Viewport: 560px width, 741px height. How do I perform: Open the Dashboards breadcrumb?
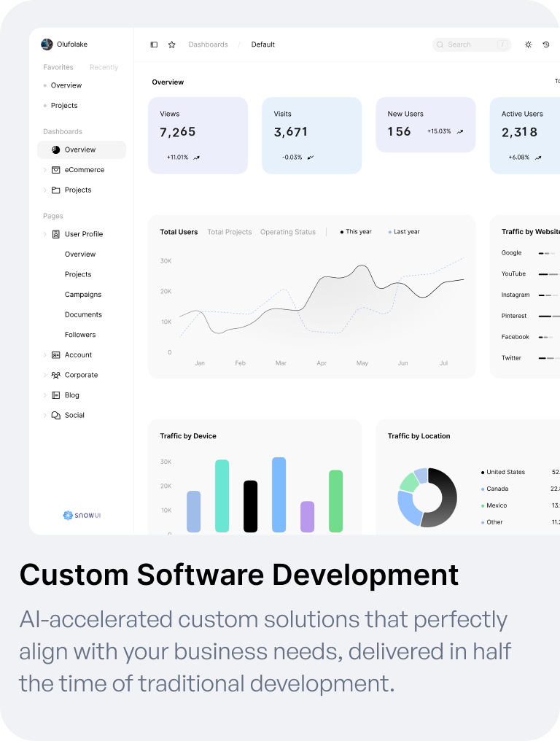(x=208, y=44)
